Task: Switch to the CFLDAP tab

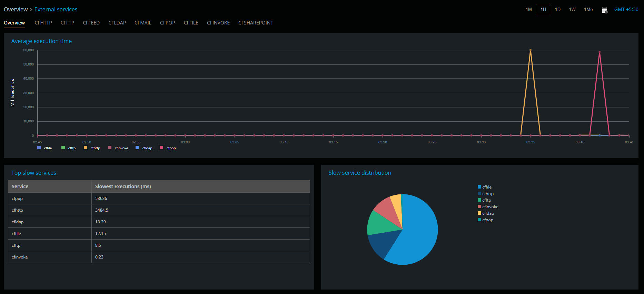Action: pos(117,23)
